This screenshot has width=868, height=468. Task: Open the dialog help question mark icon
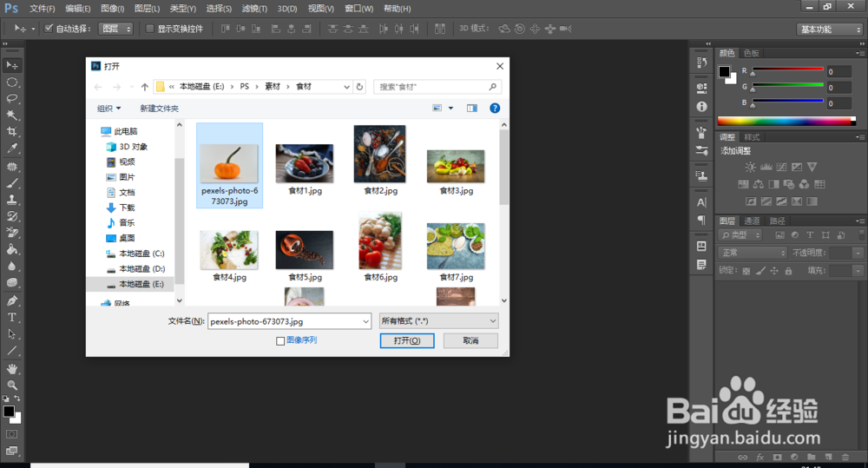(495, 108)
